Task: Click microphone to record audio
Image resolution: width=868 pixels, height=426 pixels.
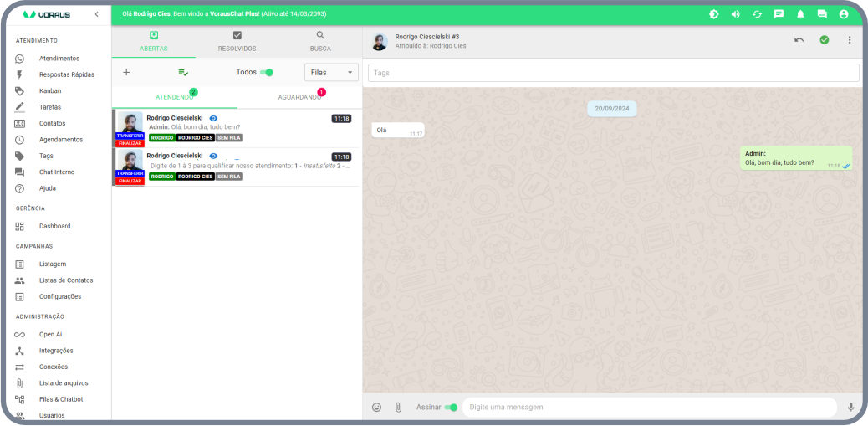Action: [x=851, y=408]
